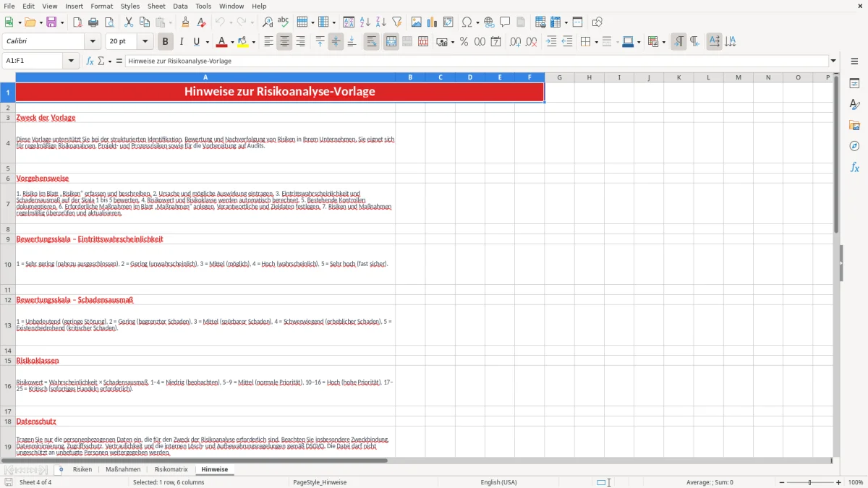Open the Sheet menu
Image resolution: width=868 pixels, height=488 pixels.
tap(156, 6)
